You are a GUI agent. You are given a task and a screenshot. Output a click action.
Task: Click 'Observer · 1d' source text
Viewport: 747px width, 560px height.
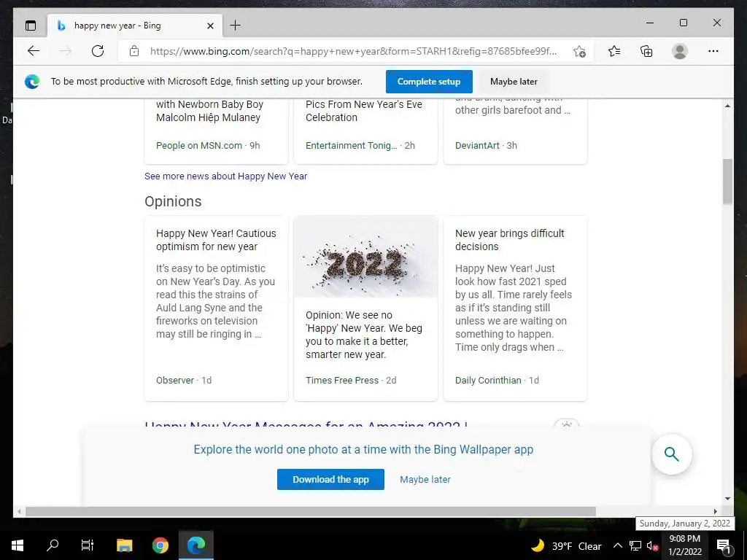tap(184, 381)
